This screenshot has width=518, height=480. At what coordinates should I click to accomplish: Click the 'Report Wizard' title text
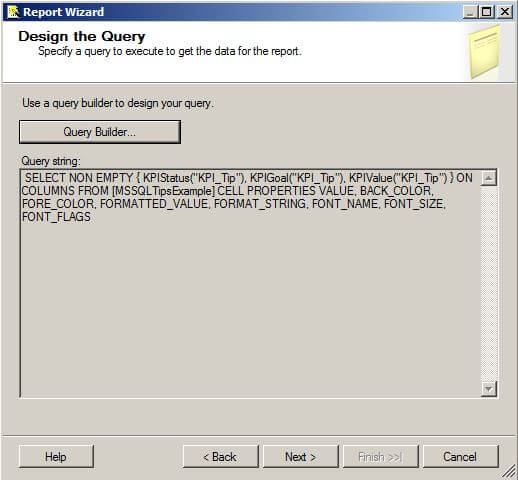(x=64, y=12)
